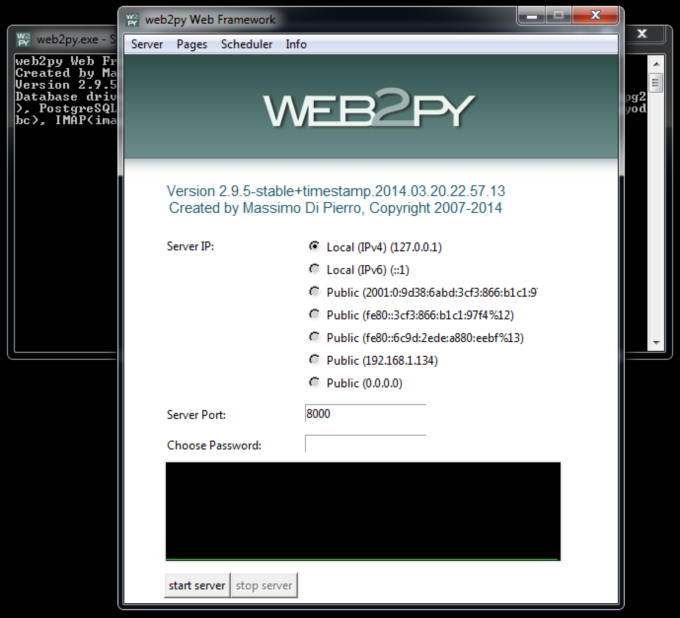680x618 pixels.
Task: Click 'Created by Massimo Di Pierro' text
Action: click(336, 208)
